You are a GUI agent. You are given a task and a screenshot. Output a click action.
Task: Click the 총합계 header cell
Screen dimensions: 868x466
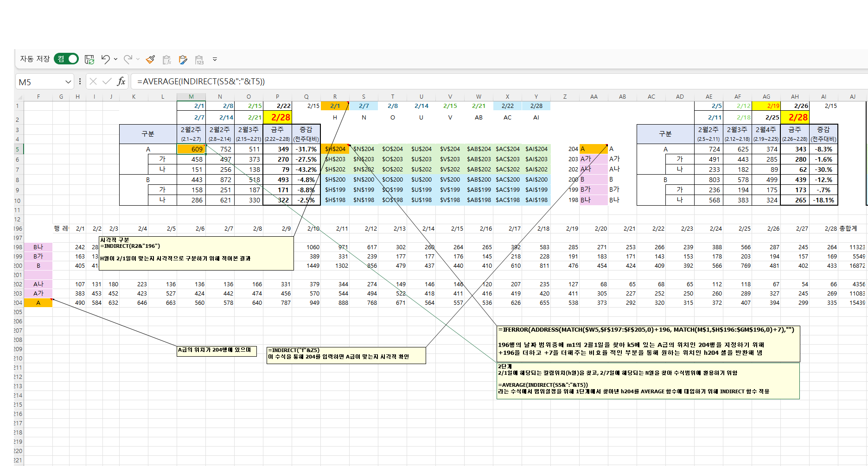click(852, 228)
